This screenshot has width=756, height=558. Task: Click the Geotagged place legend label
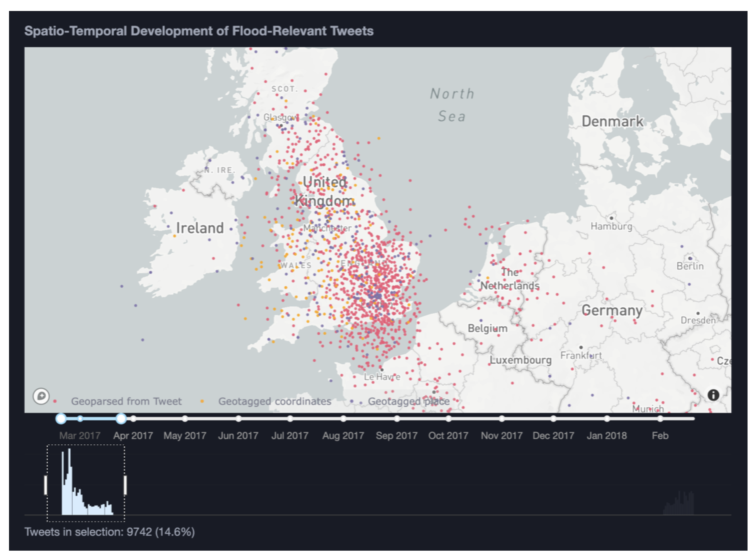409,401
